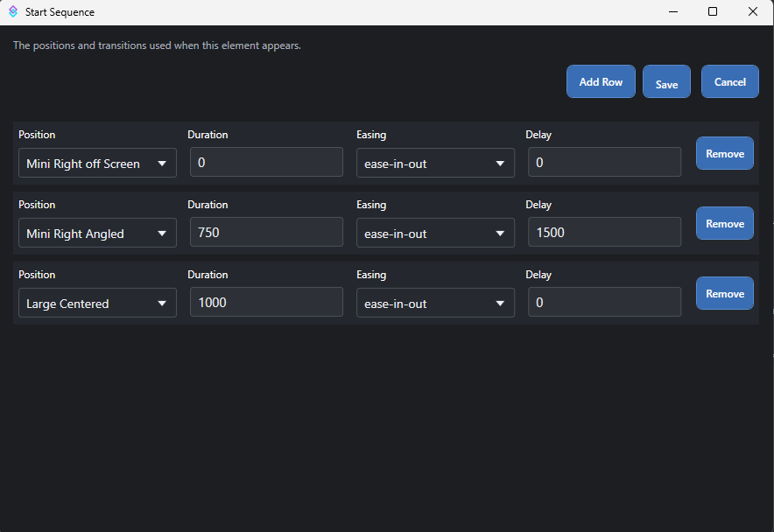Expand easing dropdown in Large Centered row

click(x=435, y=303)
